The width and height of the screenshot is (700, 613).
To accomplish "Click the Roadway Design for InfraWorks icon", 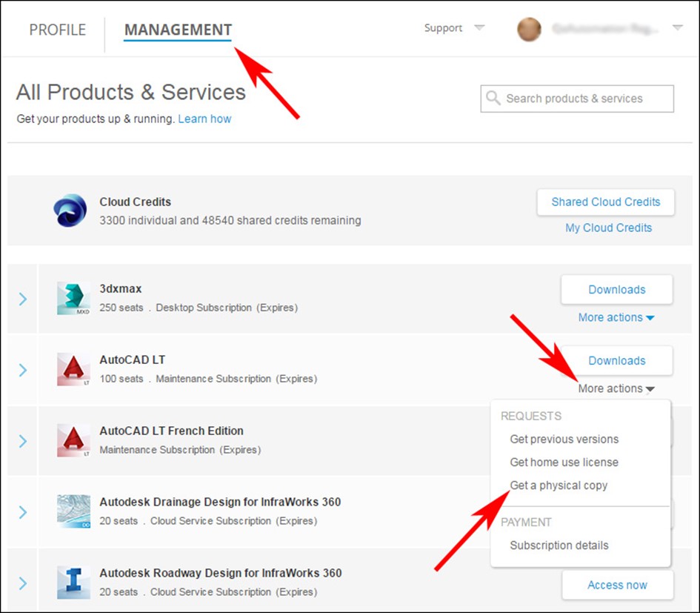I will coord(73,583).
